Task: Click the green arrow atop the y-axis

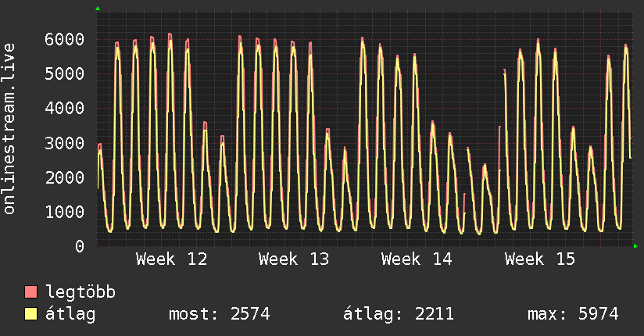Action: 98,9
